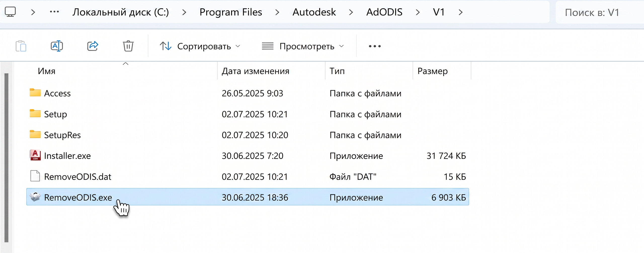Open Локальный диск (C:) in breadcrumb
Screen dimensions: 644x253
(120, 12)
